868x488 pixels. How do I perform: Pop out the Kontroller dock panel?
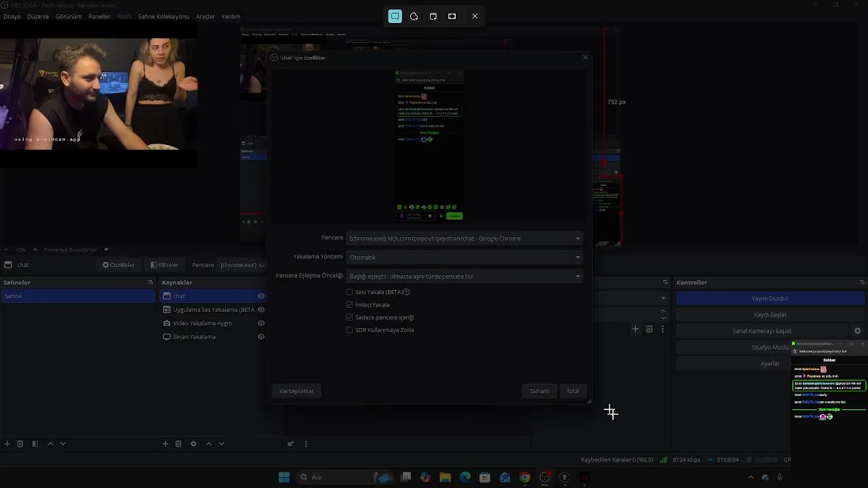[x=863, y=283]
